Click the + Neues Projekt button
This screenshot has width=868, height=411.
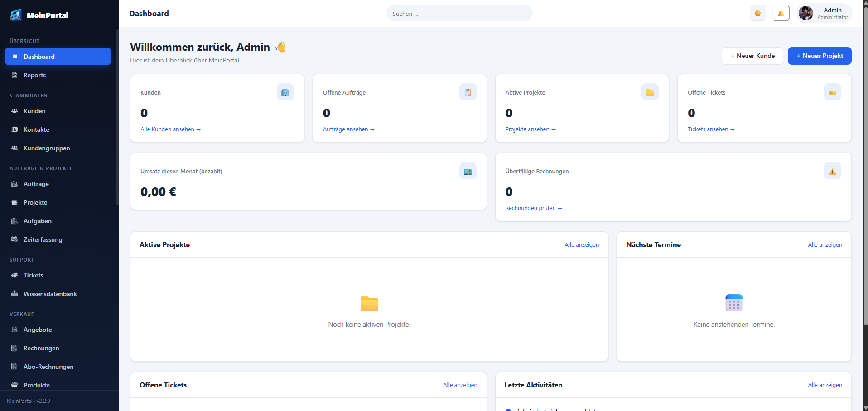(x=820, y=56)
